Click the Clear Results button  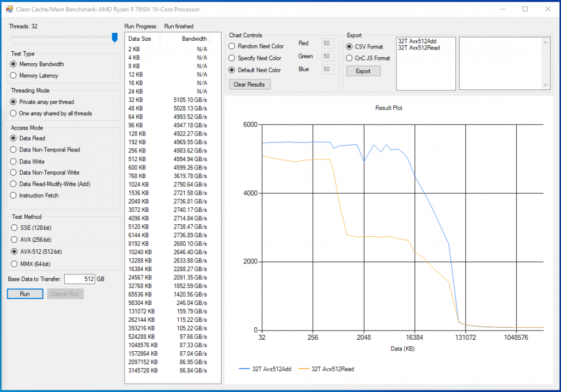[x=249, y=84]
